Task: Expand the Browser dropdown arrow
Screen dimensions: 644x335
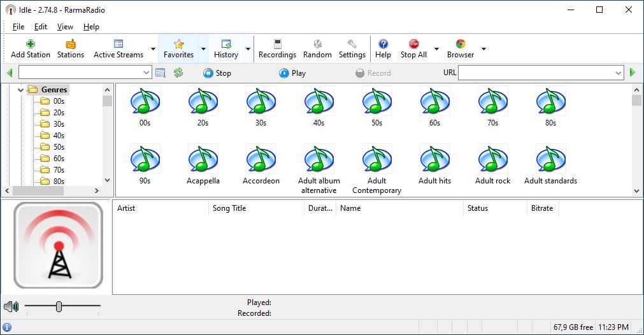Action: [x=483, y=49]
